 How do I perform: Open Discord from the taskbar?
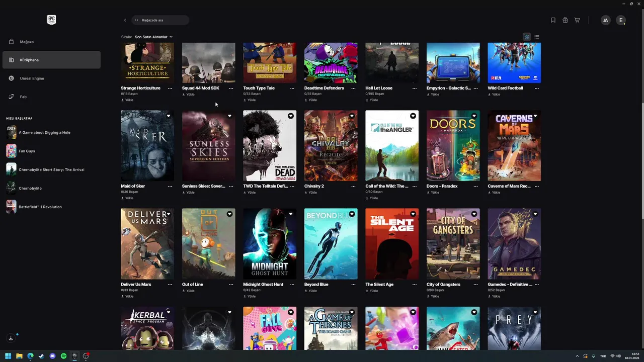(x=52, y=356)
